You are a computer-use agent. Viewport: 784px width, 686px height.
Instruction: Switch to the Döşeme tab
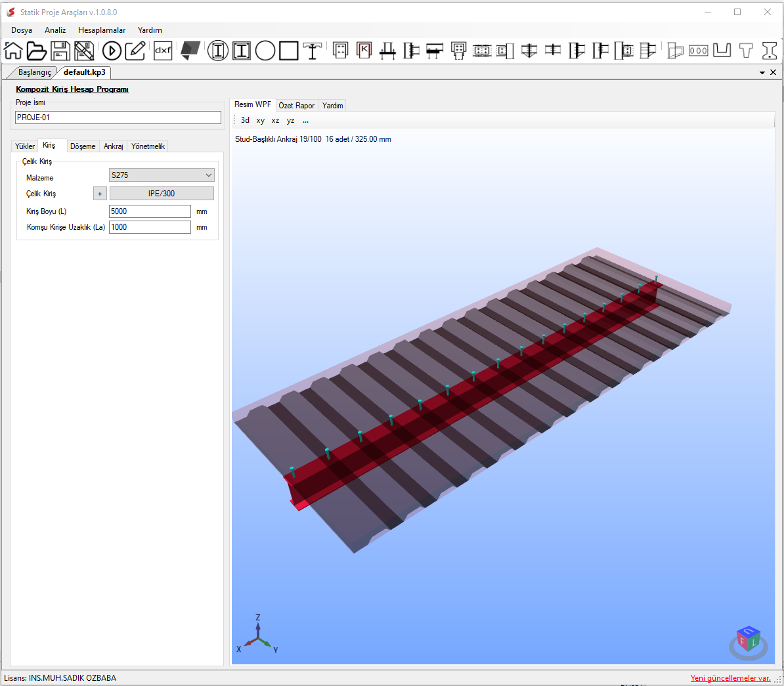click(x=83, y=146)
